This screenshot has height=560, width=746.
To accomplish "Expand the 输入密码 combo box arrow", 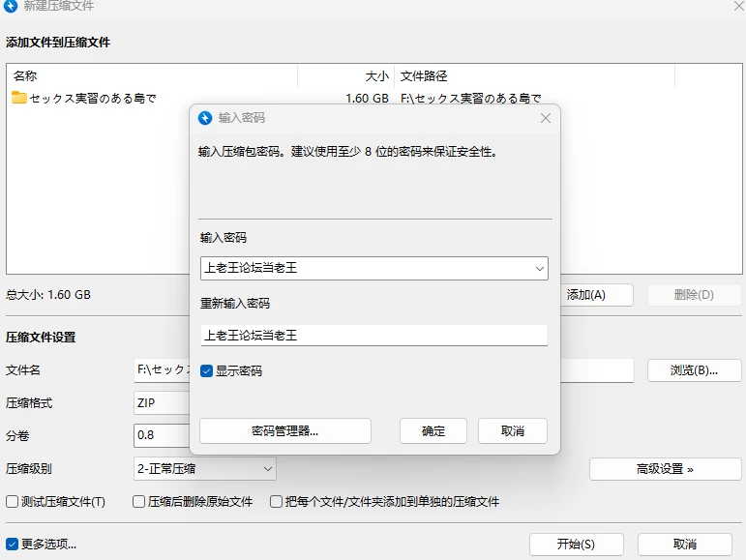I will 540,269.
